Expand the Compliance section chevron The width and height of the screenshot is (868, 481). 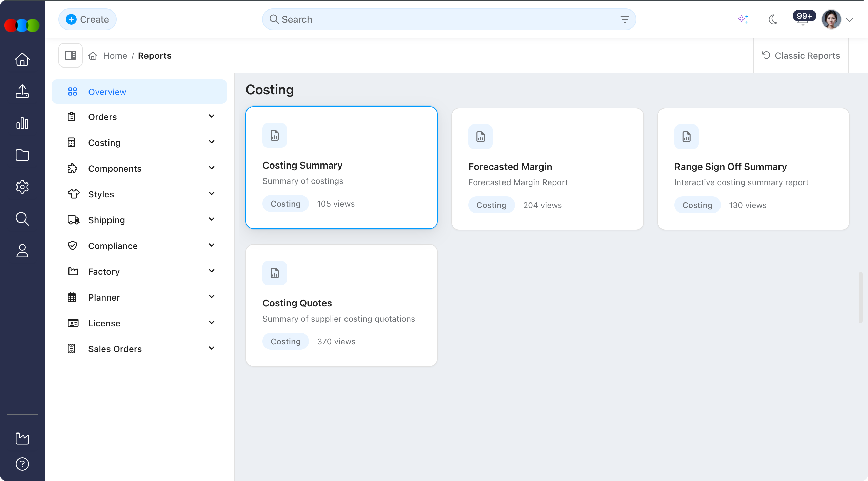click(212, 245)
